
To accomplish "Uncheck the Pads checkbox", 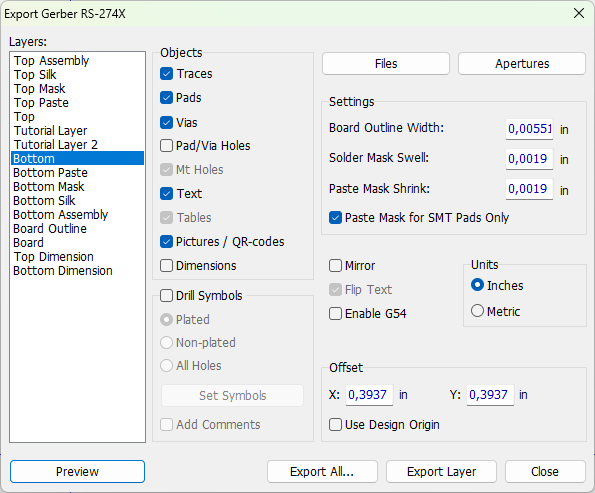I will click(x=166, y=98).
